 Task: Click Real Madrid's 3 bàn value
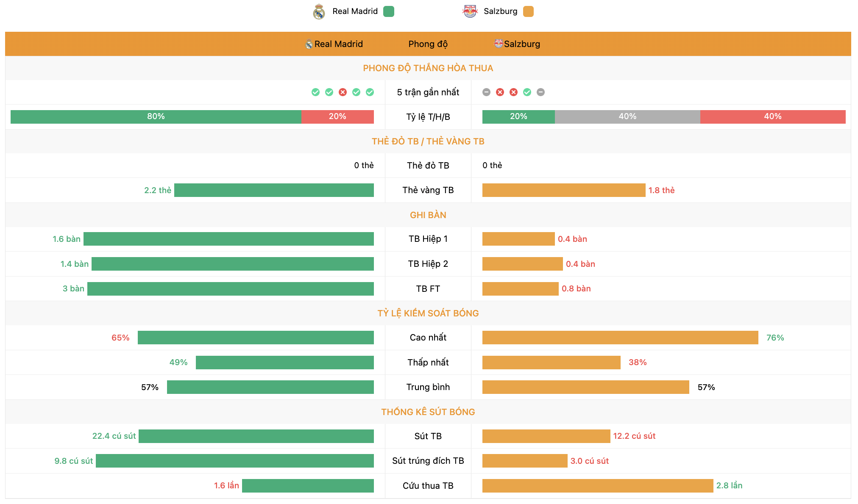(x=73, y=289)
